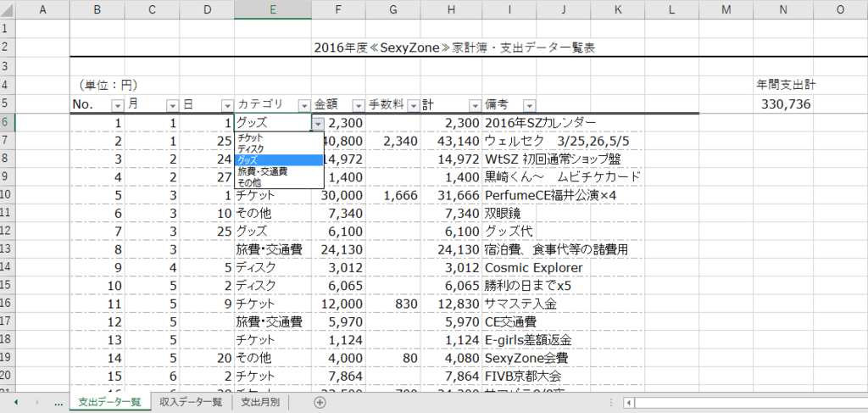Select column N header

[x=782, y=9]
